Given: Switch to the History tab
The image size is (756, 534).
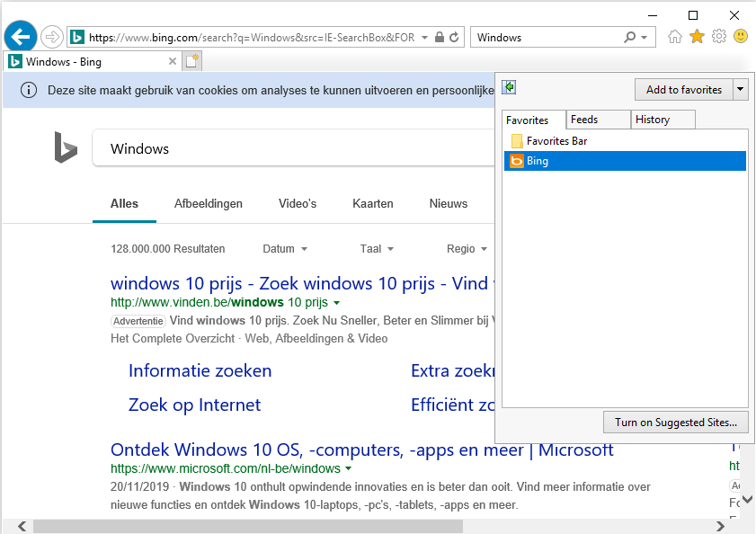Looking at the screenshot, I should 663,120.
